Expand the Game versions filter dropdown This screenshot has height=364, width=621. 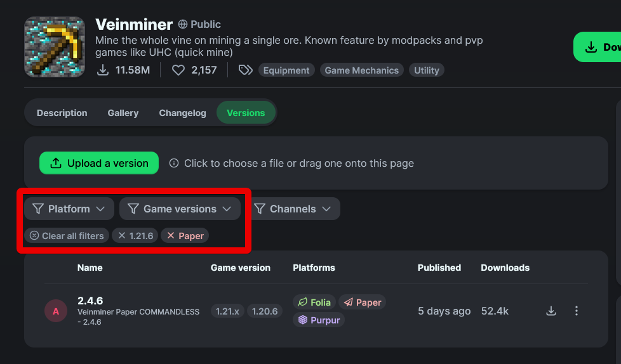click(x=180, y=209)
